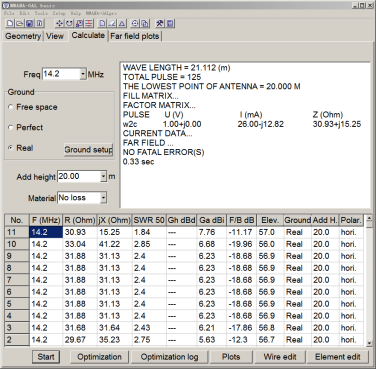Screen dimensions: 376x369
Task: Click the Plots button
Action: (x=231, y=357)
